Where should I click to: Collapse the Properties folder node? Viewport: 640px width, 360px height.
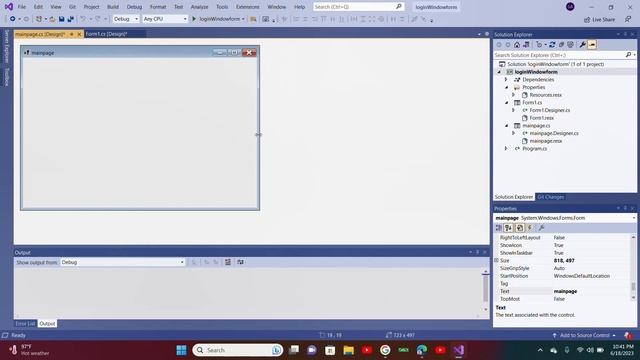(506, 87)
